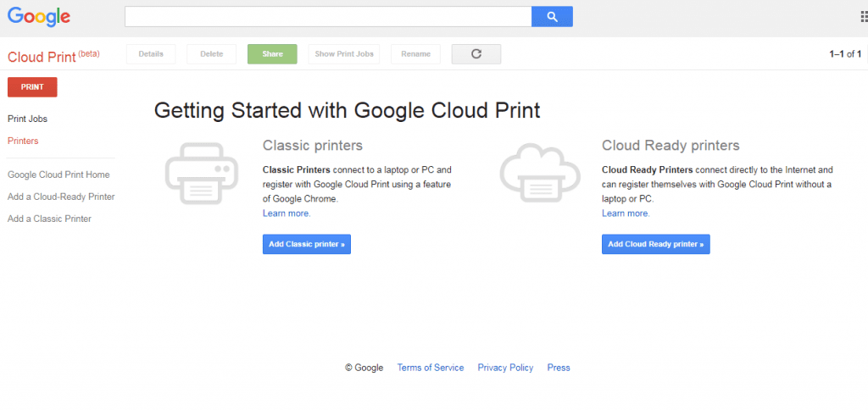Open the Terms of Service link
The image size is (868, 410).
pos(431,368)
